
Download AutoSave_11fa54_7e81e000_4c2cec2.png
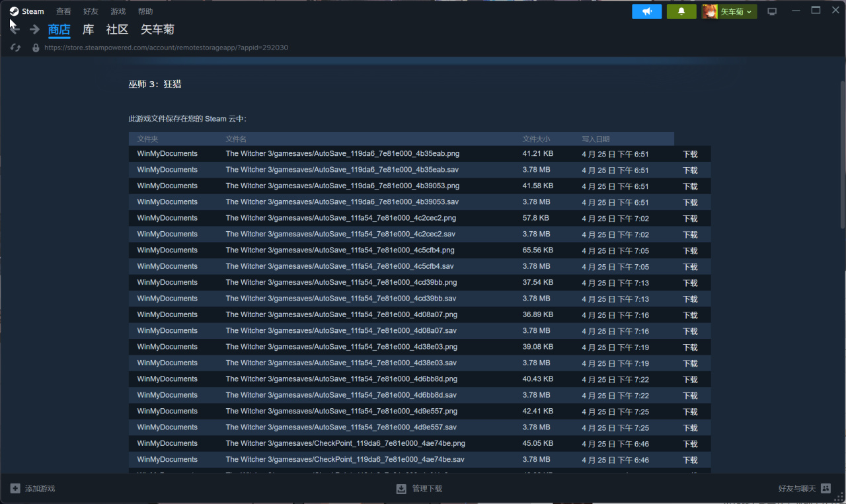(690, 218)
